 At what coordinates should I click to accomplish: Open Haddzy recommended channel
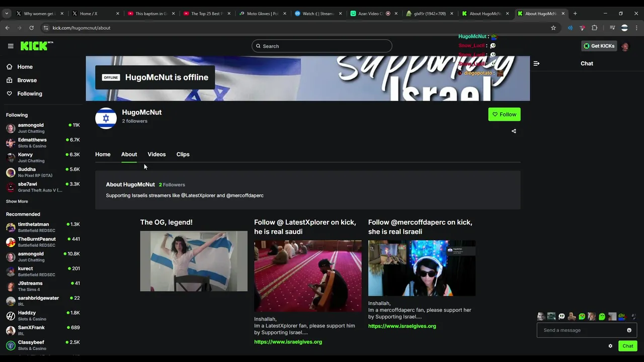point(43,316)
